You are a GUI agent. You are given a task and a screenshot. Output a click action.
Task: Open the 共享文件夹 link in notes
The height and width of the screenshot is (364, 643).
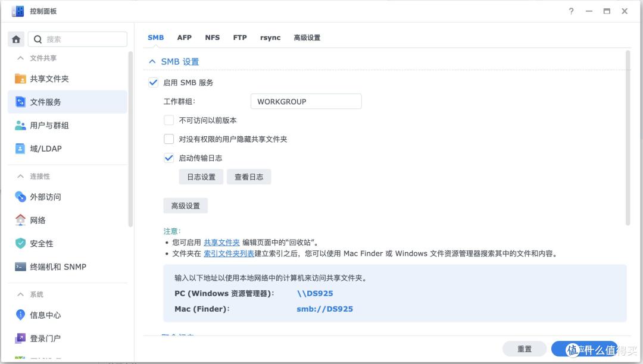coord(221,243)
